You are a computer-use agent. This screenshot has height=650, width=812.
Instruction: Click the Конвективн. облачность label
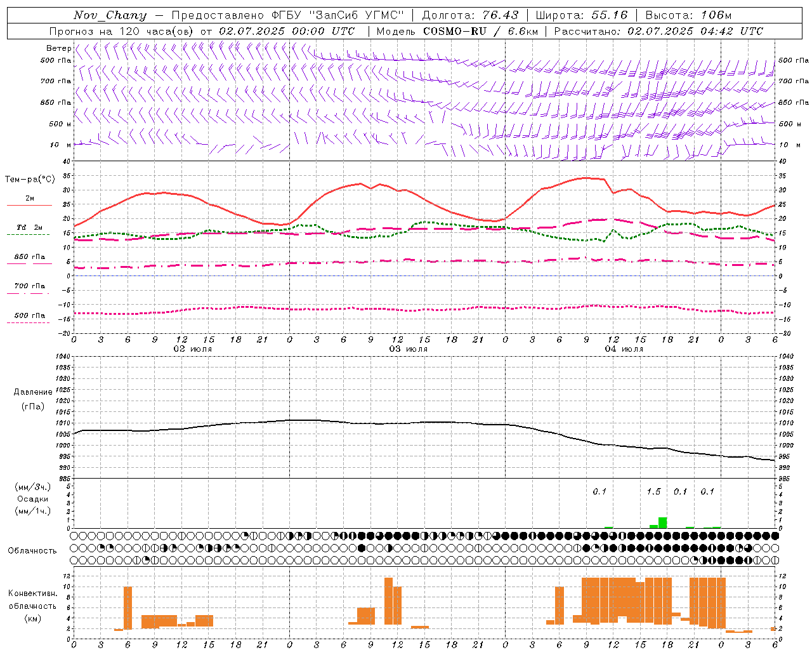click(32, 600)
